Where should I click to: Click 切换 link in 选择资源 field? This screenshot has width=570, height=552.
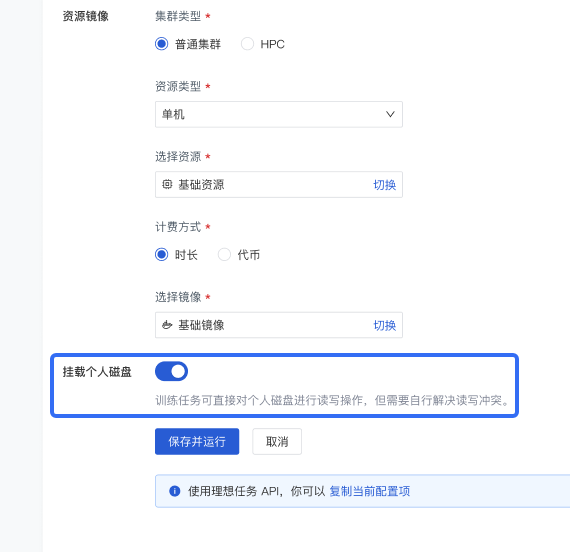pyautogui.click(x=385, y=185)
